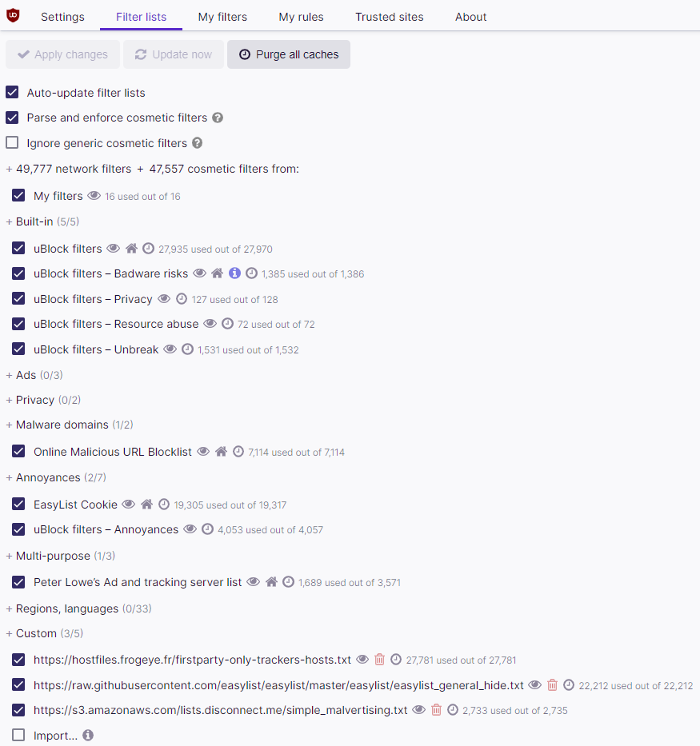The height and width of the screenshot is (746, 700).
Task: Click Purge all caches button
Action: (289, 54)
